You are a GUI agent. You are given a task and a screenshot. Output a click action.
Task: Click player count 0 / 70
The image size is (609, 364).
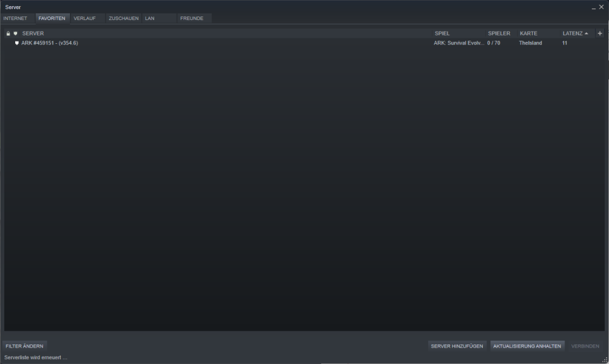(x=494, y=43)
